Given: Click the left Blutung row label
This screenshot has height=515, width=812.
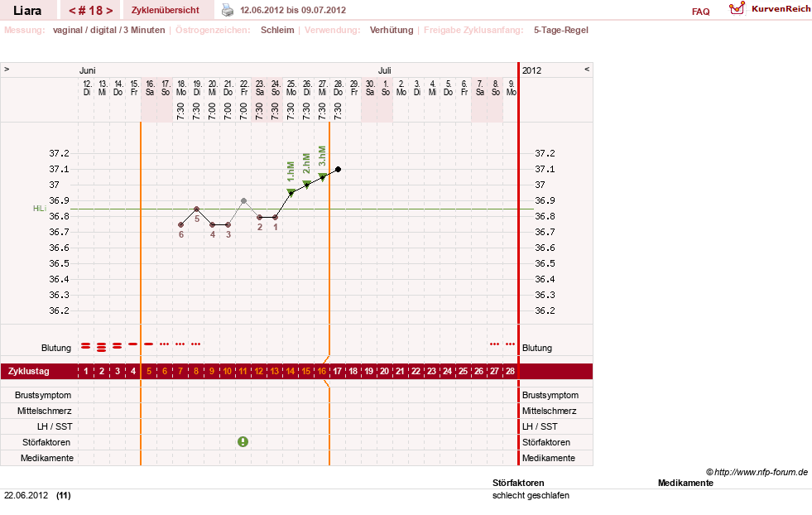Looking at the screenshot, I should pos(56,349).
